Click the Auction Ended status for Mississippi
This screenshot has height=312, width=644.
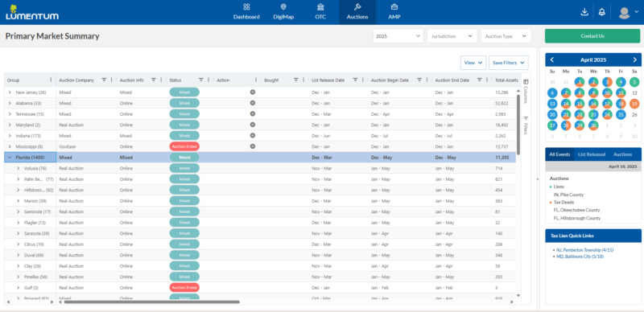pyautogui.click(x=184, y=146)
